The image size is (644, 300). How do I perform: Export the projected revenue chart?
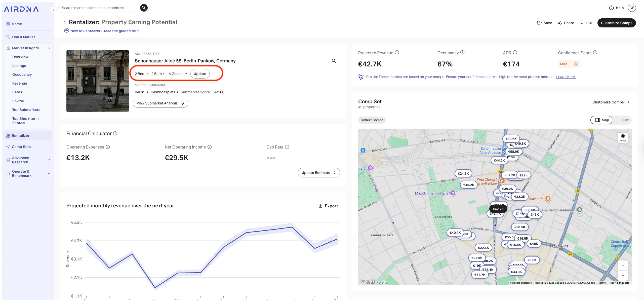coord(328,206)
